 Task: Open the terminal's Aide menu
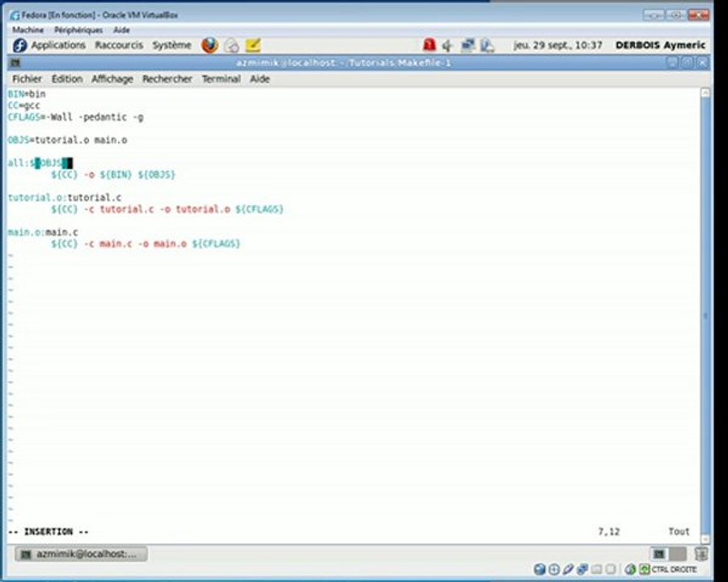(x=260, y=79)
